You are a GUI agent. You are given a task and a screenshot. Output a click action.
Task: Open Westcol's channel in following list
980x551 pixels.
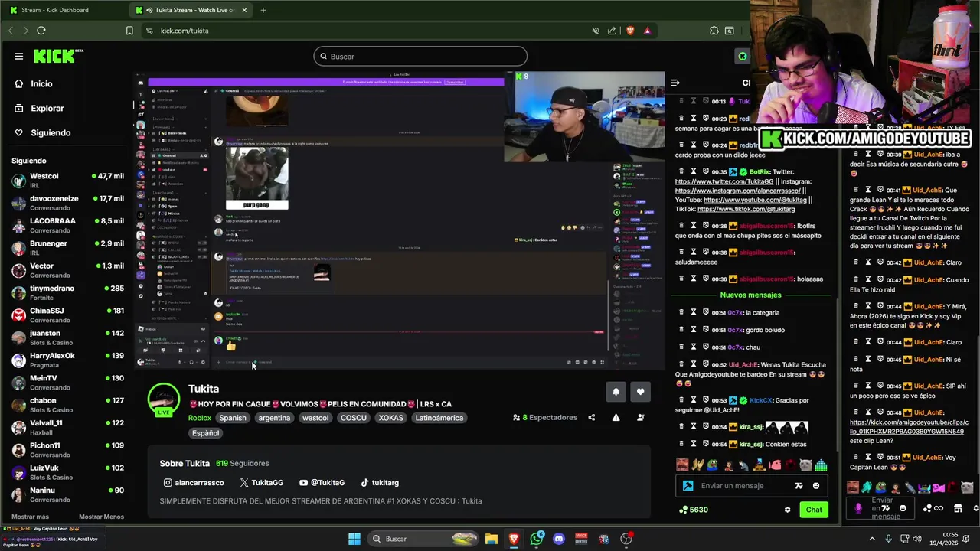[x=67, y=181]
